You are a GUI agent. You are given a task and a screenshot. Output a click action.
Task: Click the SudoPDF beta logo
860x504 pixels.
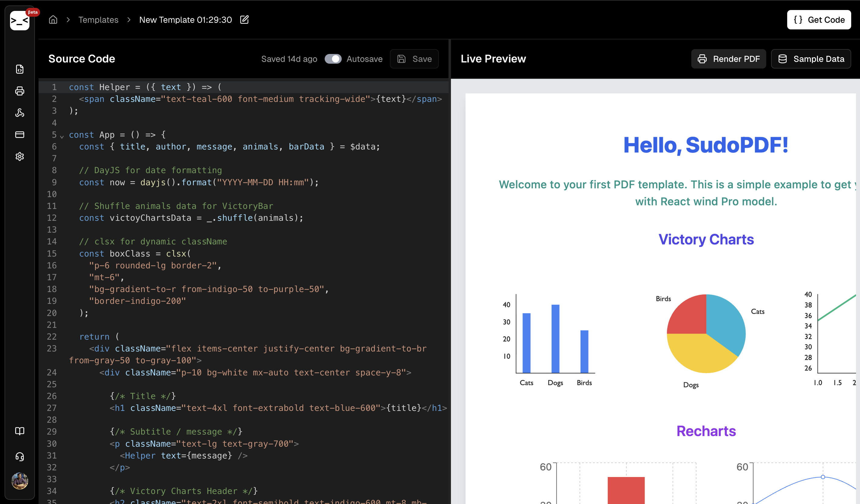[x=20, y=20]
